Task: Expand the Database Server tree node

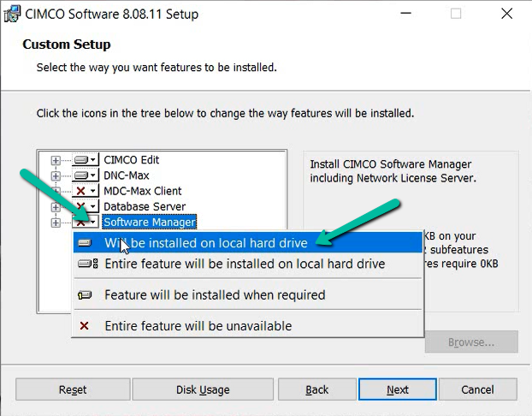Action: point(56,207)
